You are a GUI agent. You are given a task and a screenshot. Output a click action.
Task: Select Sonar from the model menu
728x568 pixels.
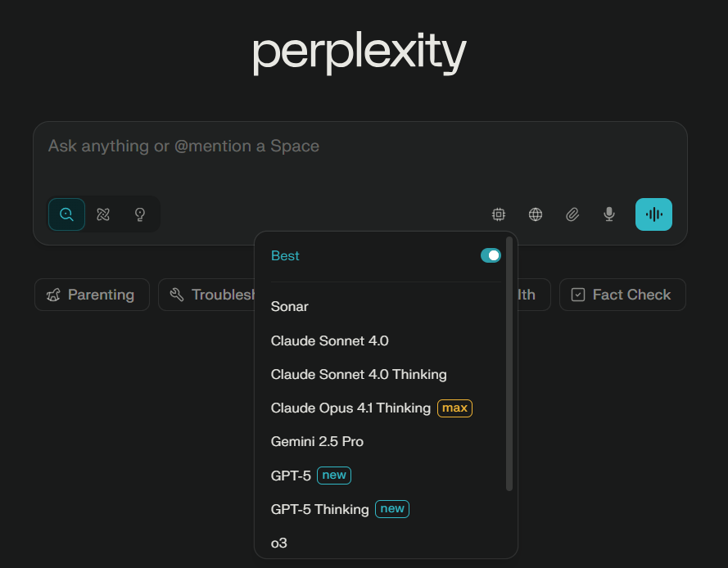pyautogui.click(x=289, y=306)
